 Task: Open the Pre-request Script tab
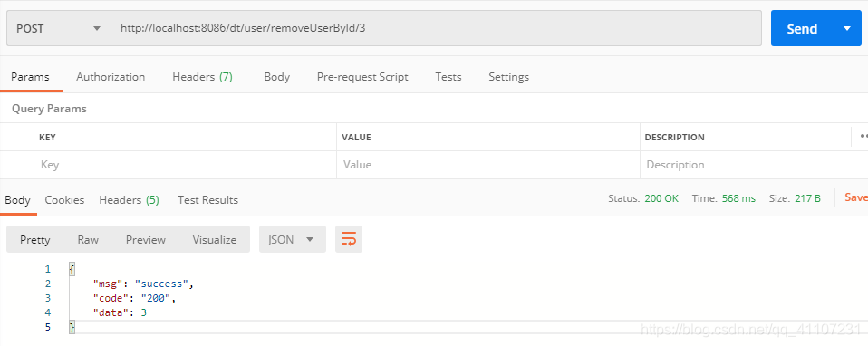(x=362, y=77)
